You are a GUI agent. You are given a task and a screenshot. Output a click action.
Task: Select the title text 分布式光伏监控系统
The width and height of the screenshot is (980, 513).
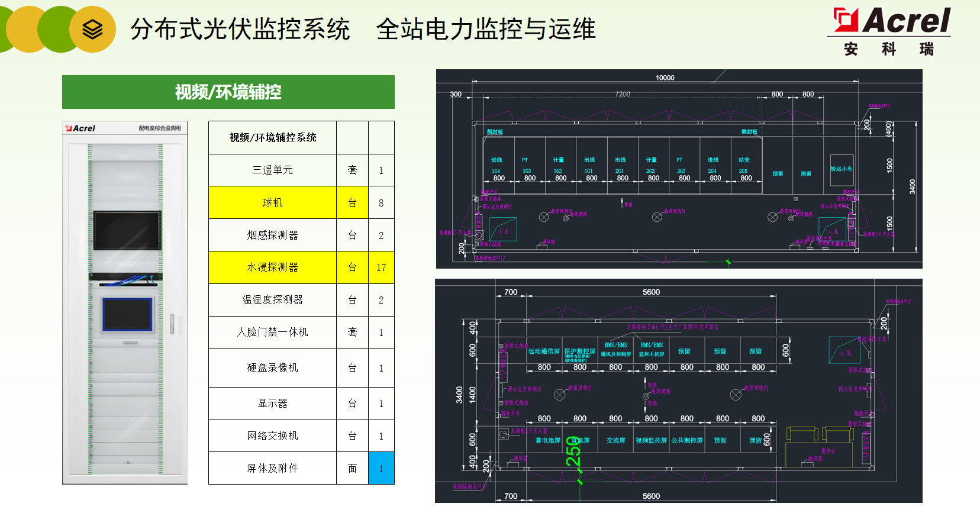click(x=240, y=29)
